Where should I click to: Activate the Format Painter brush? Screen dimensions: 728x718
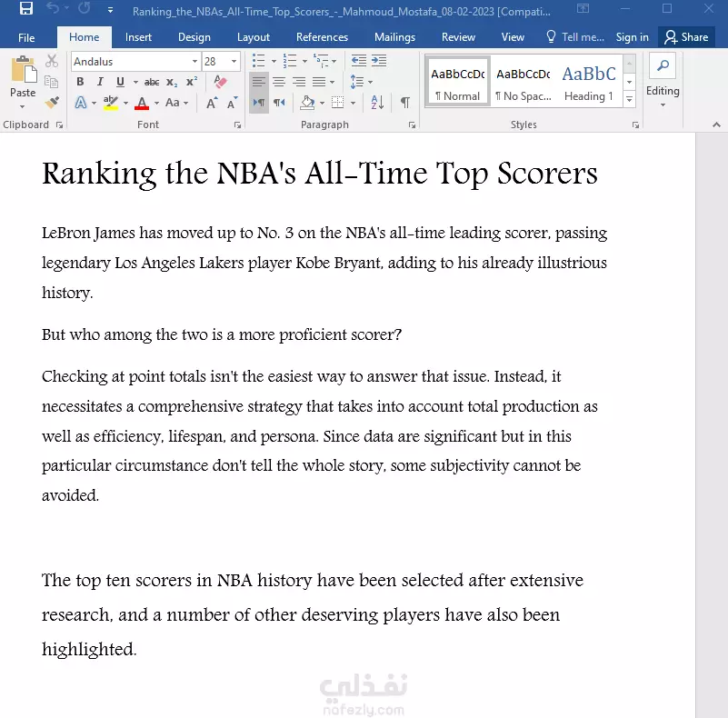tap(52, 102)
